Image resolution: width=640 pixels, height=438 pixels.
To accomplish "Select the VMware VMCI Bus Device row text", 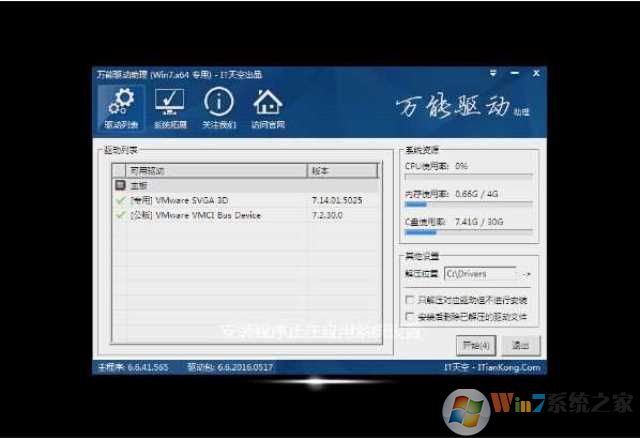I will pos(196,216).
